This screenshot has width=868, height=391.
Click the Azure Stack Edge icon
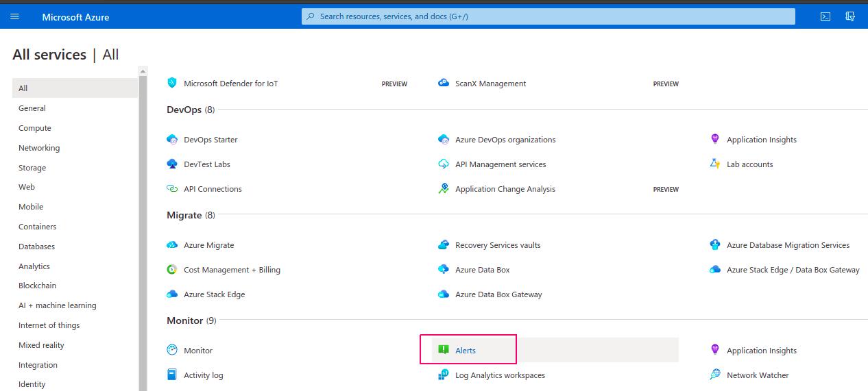pos(172,294)
